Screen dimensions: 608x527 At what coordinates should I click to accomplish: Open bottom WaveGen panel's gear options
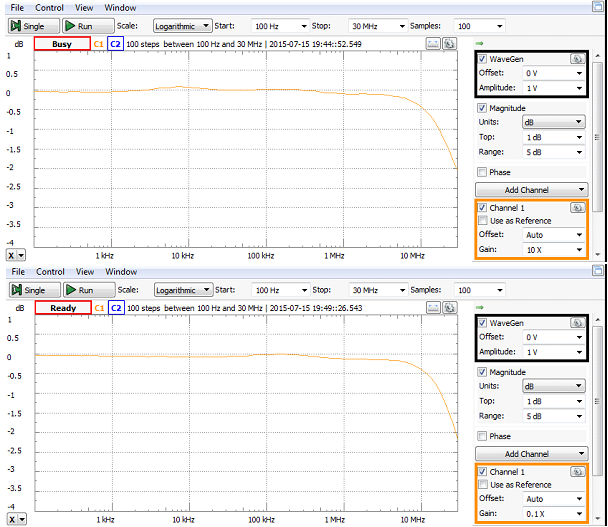577,323
